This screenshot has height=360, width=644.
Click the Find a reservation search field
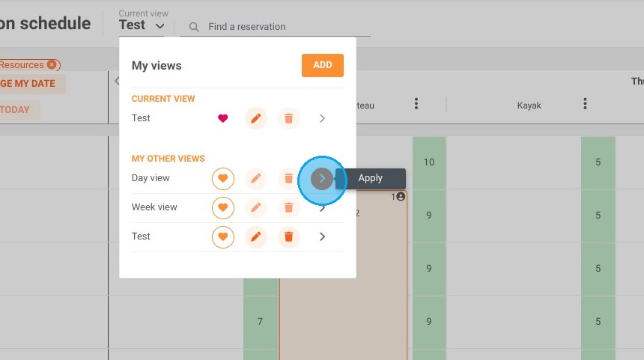275,27
